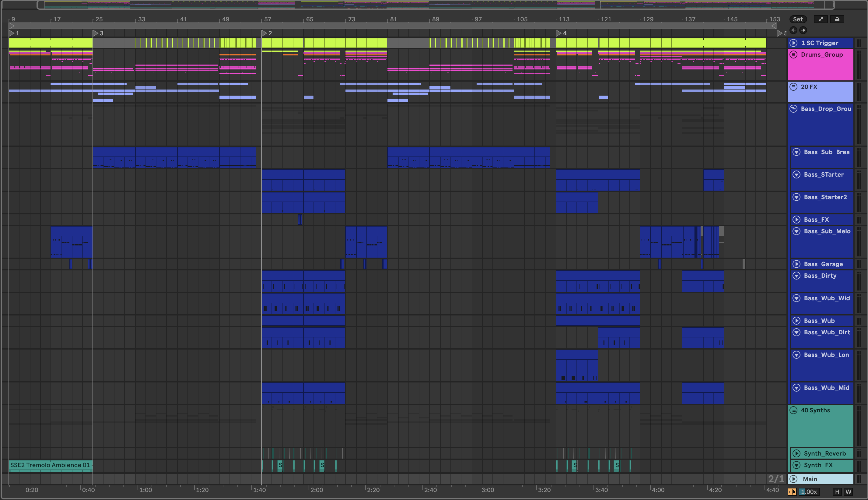Toggle the automation mode button
This screenshot has height=500, width=868.
(821, 19)
